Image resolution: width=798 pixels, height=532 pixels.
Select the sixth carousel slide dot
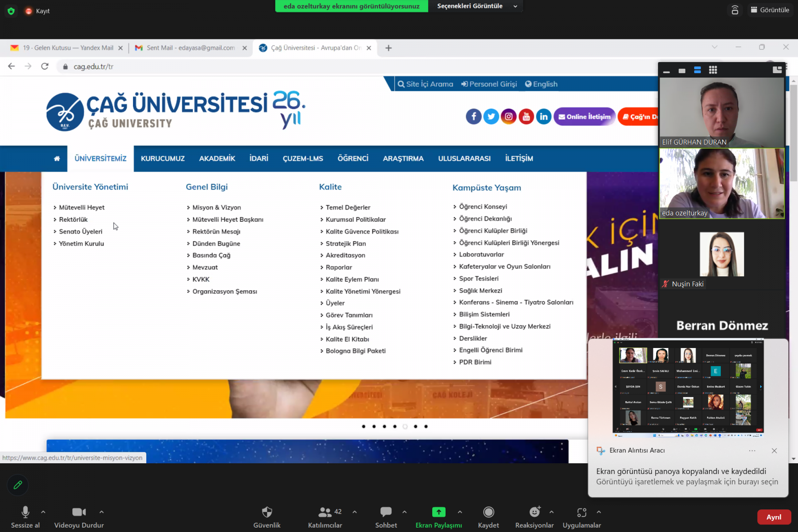point(415,426)
